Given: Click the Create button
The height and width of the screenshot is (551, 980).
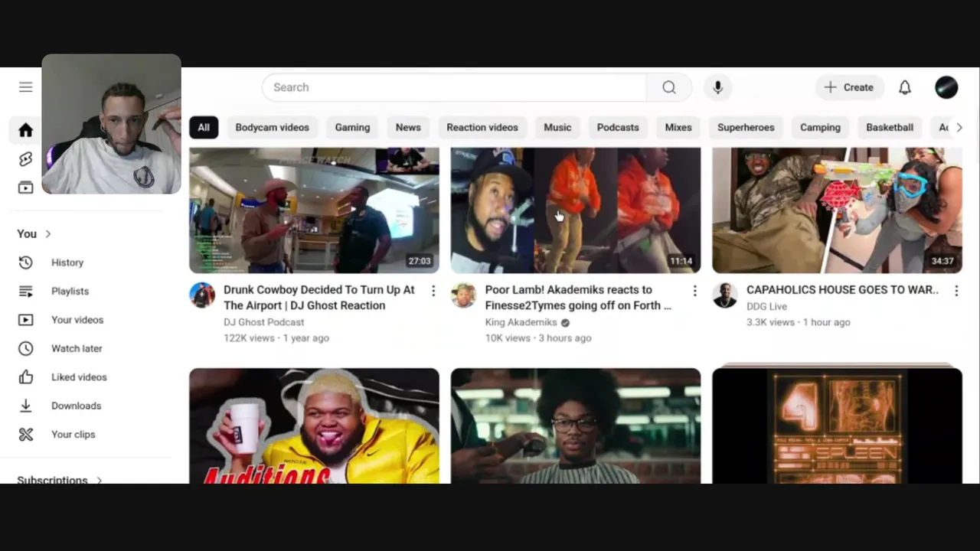Looking at the screenshot, I should pos(849,87).
